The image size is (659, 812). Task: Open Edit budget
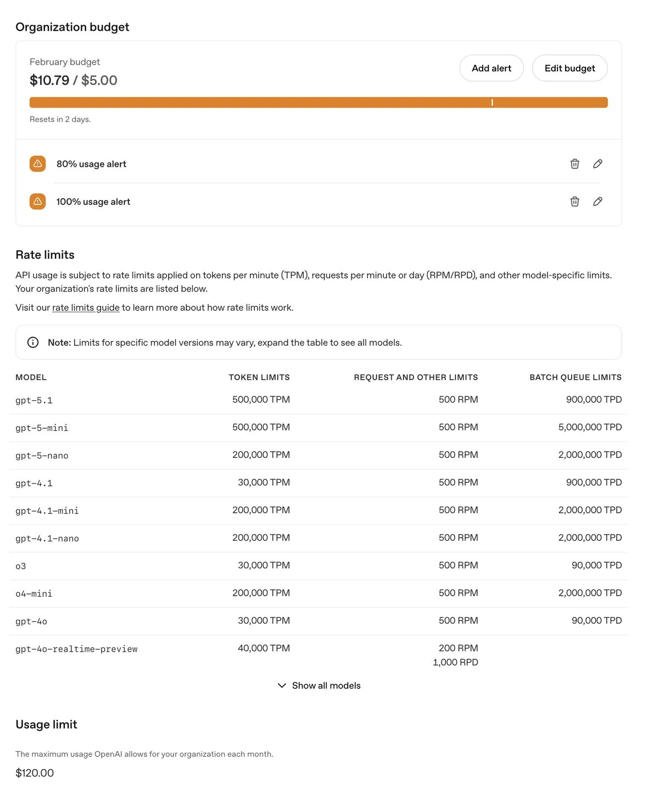[x=569, y=68]
